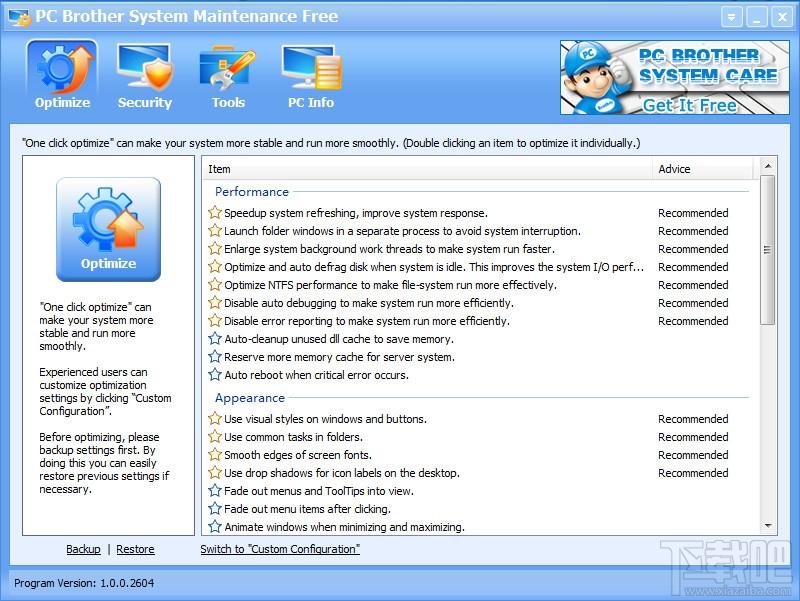
Task: Select "Fade out menus and ToolTips into view."
Action: point(319,491)
